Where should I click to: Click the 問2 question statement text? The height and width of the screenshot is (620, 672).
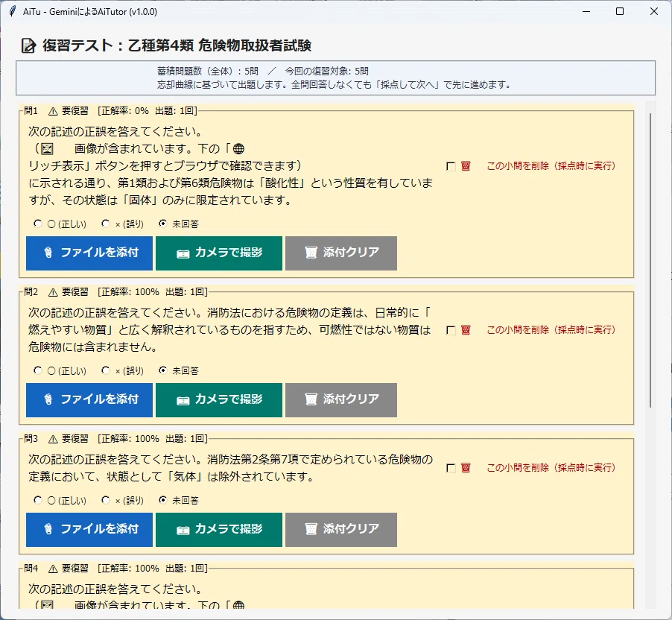pos(229,329)
